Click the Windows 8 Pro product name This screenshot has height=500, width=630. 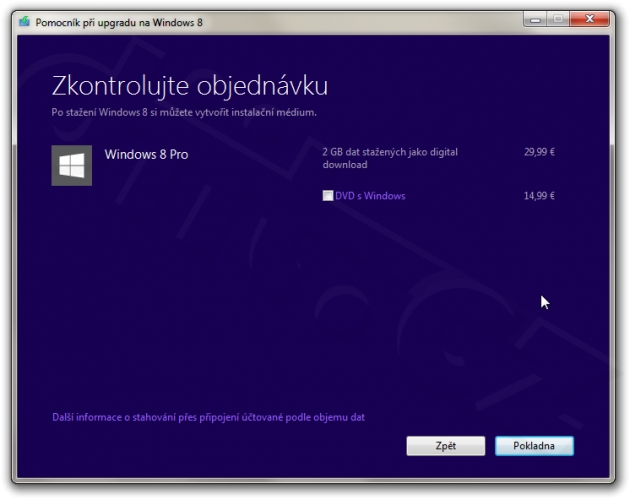[x=146, y=154]
